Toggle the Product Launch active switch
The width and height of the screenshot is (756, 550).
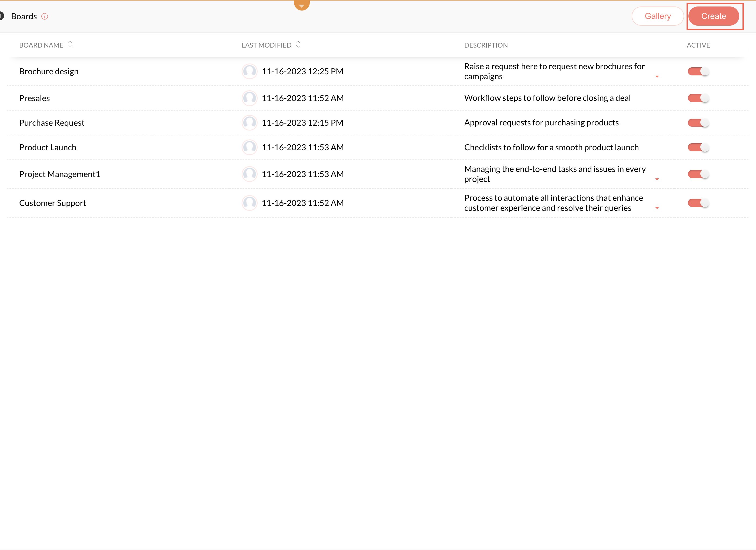[x=698, y=147]
